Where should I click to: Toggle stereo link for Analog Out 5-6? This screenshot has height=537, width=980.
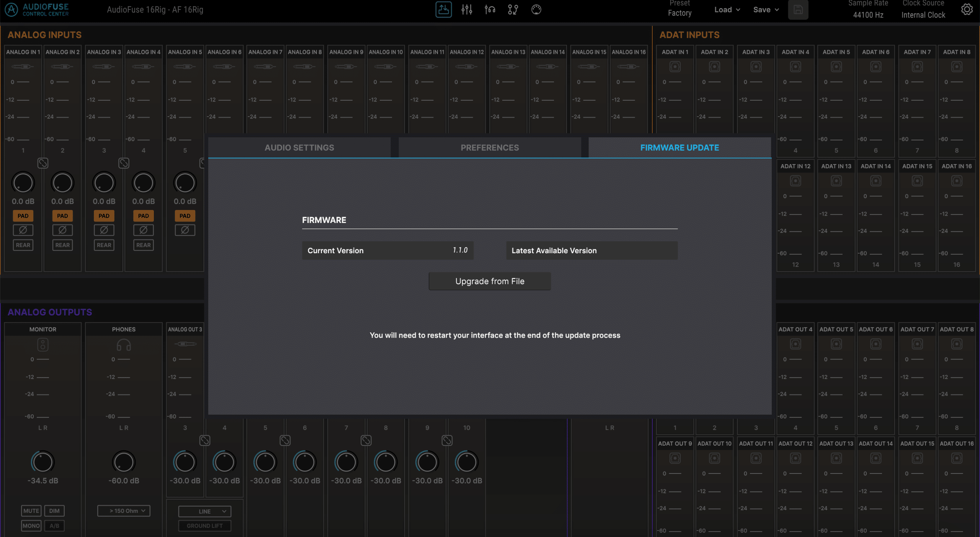[285, 441]
